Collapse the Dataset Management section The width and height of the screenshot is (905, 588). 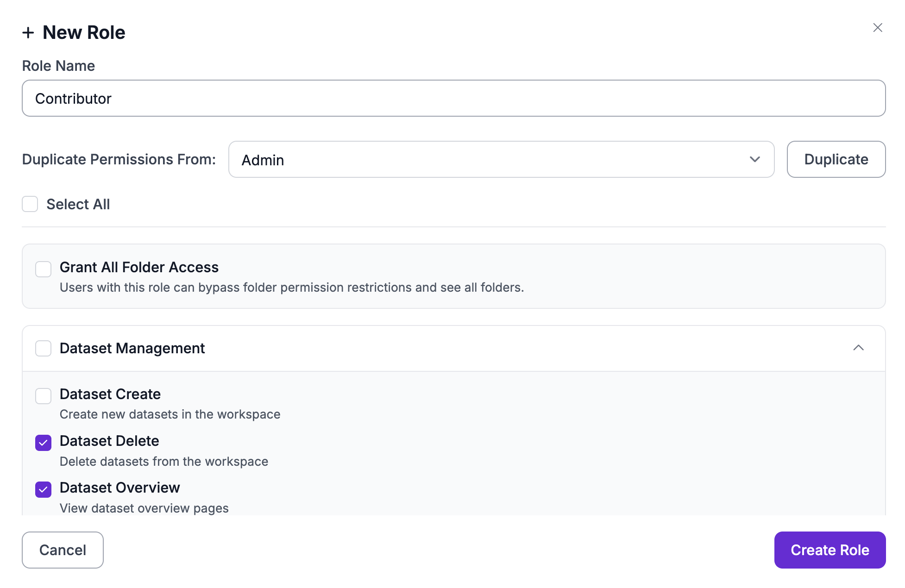[858, 348]
